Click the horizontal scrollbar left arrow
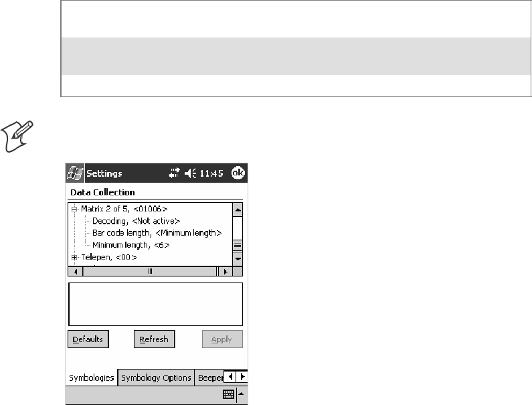The height and width of the screenshot is (405, 532). 76,272
